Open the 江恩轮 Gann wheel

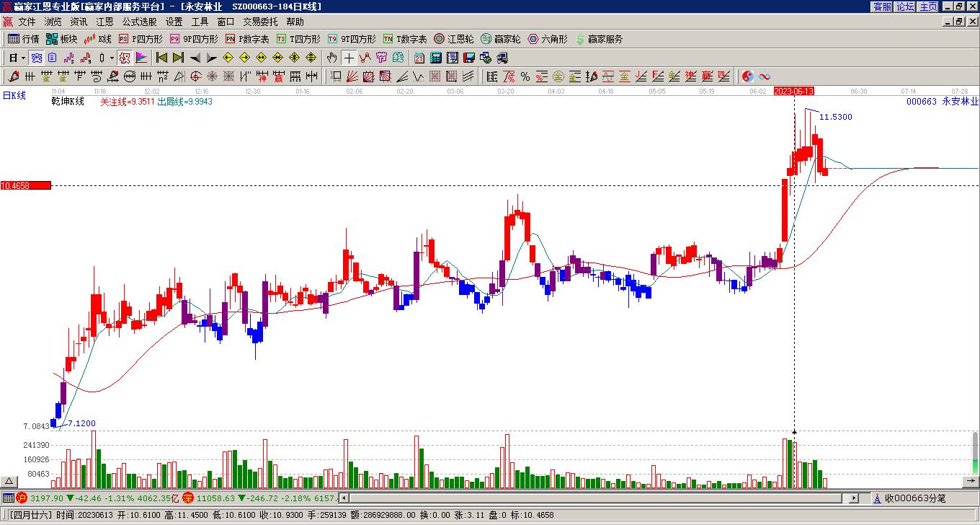[454, 39]
